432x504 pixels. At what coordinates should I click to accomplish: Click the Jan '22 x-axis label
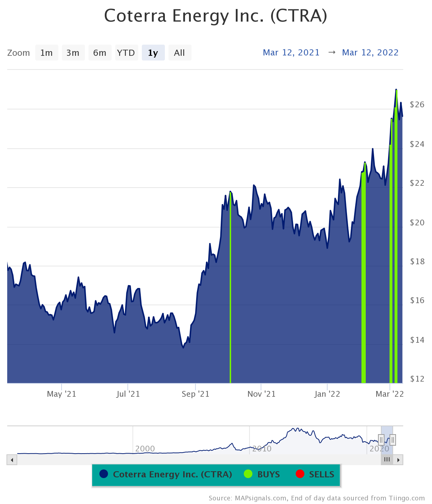327,394
